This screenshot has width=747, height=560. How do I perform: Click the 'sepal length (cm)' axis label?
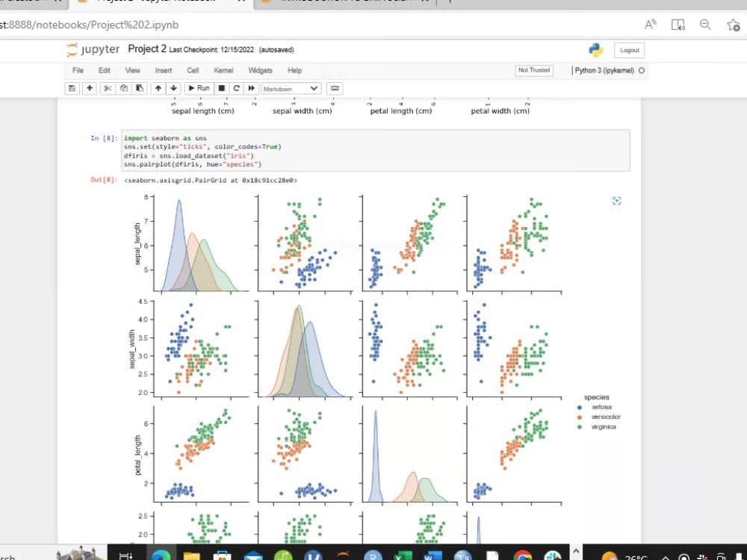click(x=203, y=111)
